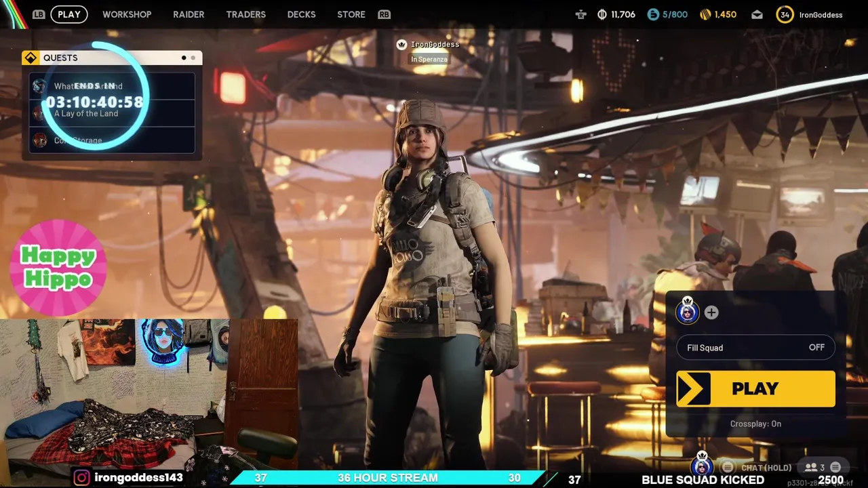
Task: Visit the STORE tab
Action: click(351, 14)
